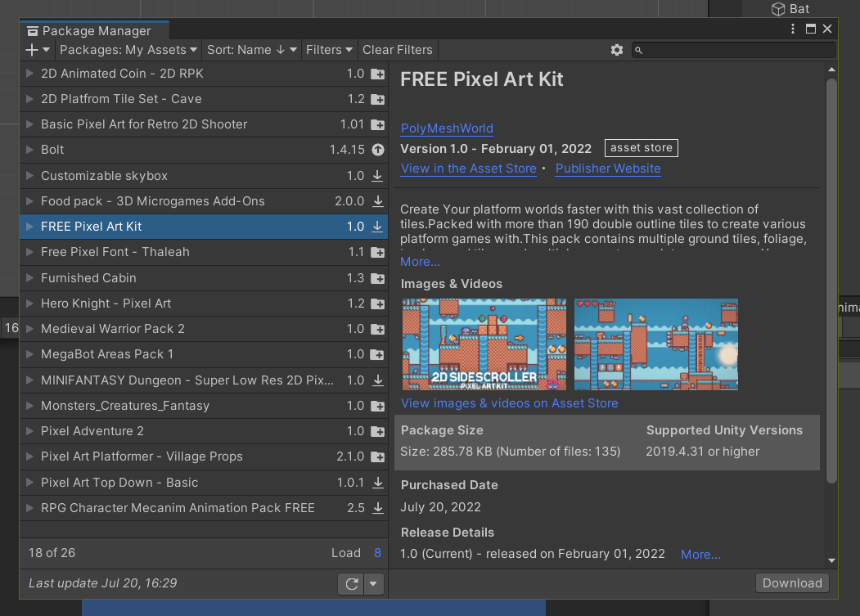Click the import icon for 2D Animated Coin
Image resolution: width=860 pixels, height=616 pixels.
click(x=377, y=74)
